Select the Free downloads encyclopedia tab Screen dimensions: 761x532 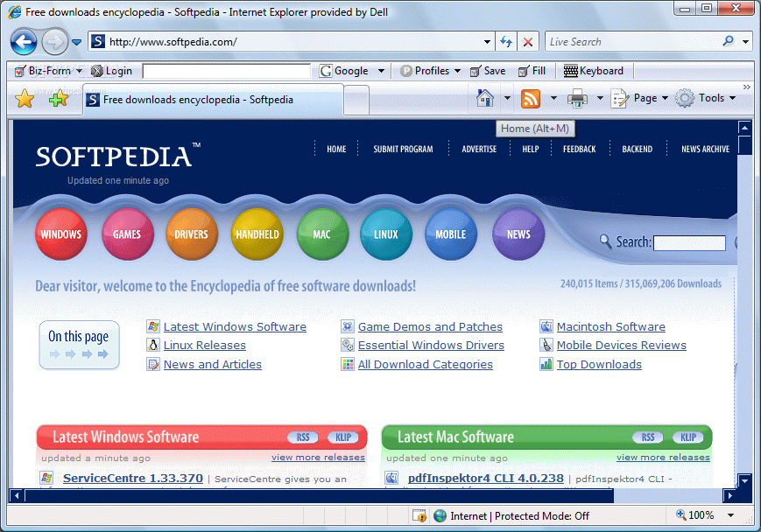214,100
